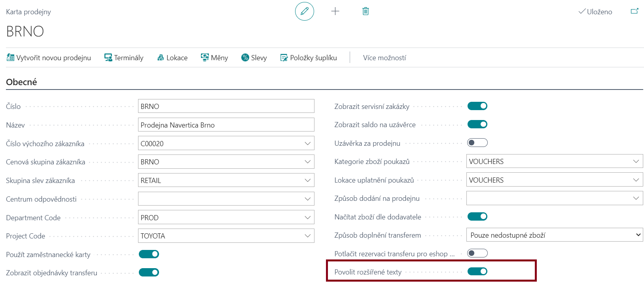Click the pencil edit icon
This screenshot has height=284, width=644.
pyautogui.click(x=304, y=11)
